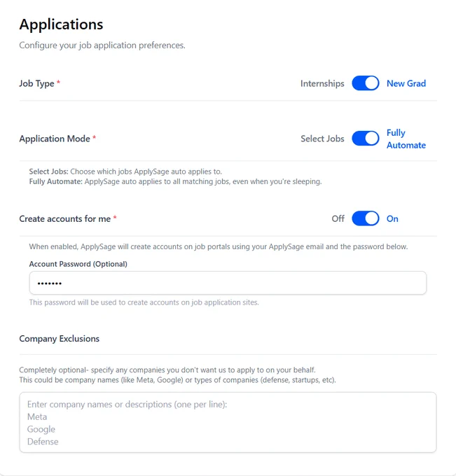Viewport: 456px width, 476px height.
Task: Choose the New Grad option
Action: point(406,83)
